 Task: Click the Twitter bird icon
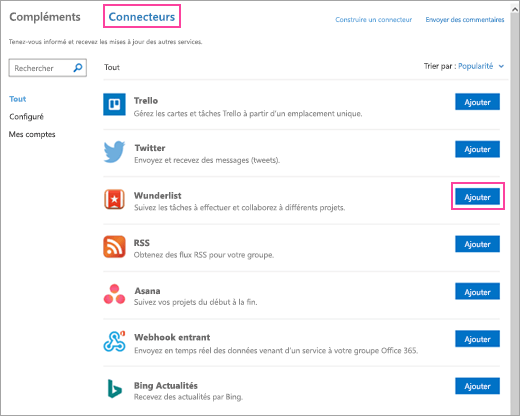coord(114,152)
